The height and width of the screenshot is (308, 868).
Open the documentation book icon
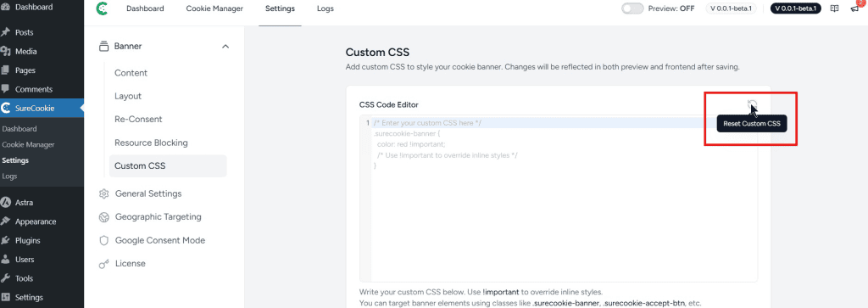point(835,8)
